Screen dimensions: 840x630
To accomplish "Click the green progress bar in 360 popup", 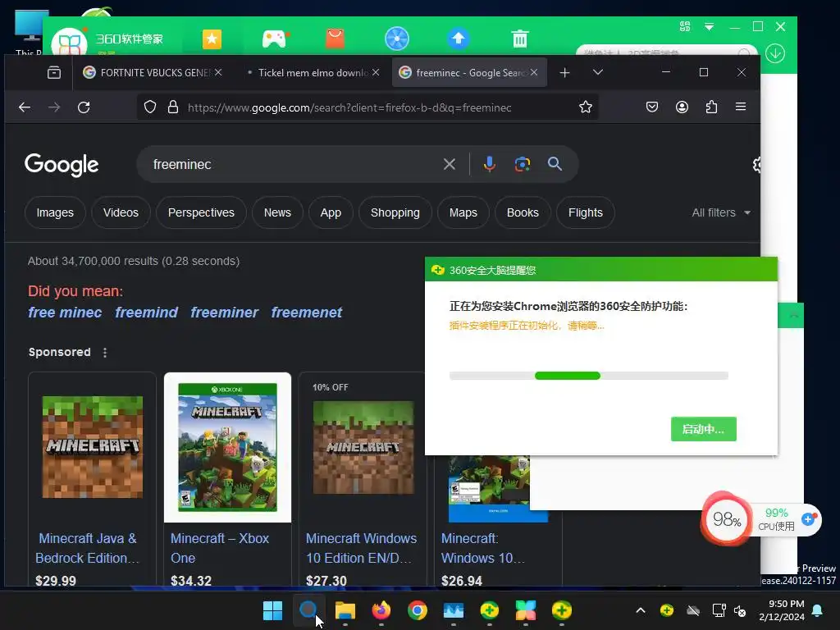I will point(568,376).
